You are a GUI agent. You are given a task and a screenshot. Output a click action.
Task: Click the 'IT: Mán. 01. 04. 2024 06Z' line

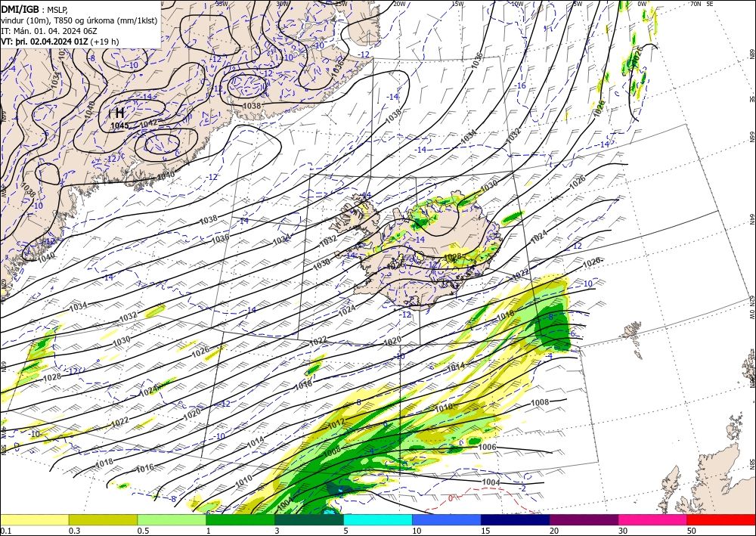click(49, 31)
